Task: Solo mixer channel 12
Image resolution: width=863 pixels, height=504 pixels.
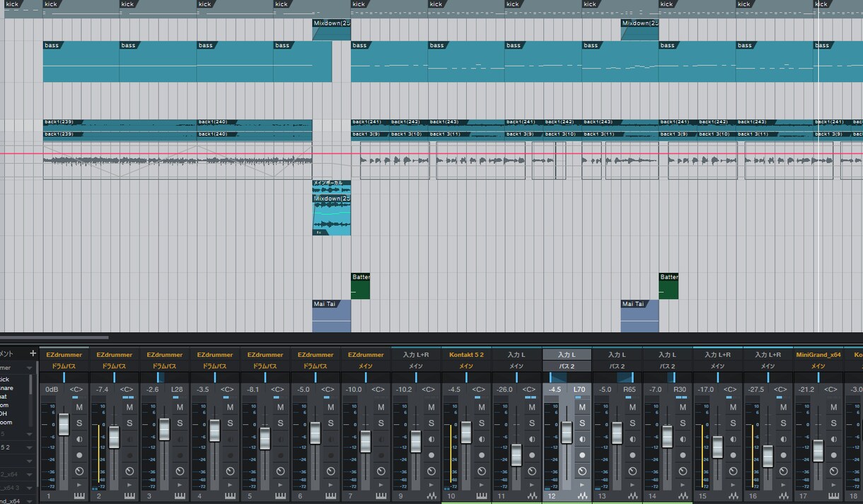Action: (x=582, y=423)
